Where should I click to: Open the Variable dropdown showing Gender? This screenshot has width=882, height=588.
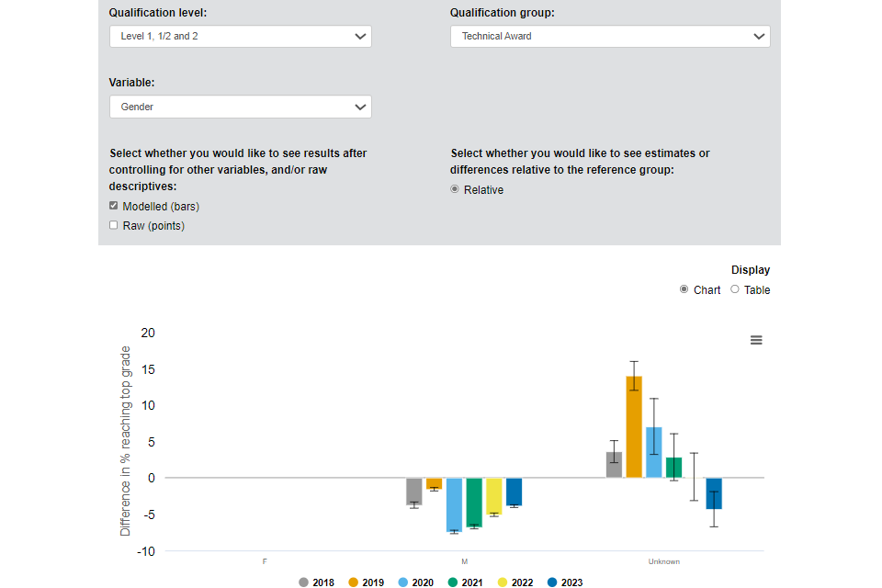tap(240, 107)
